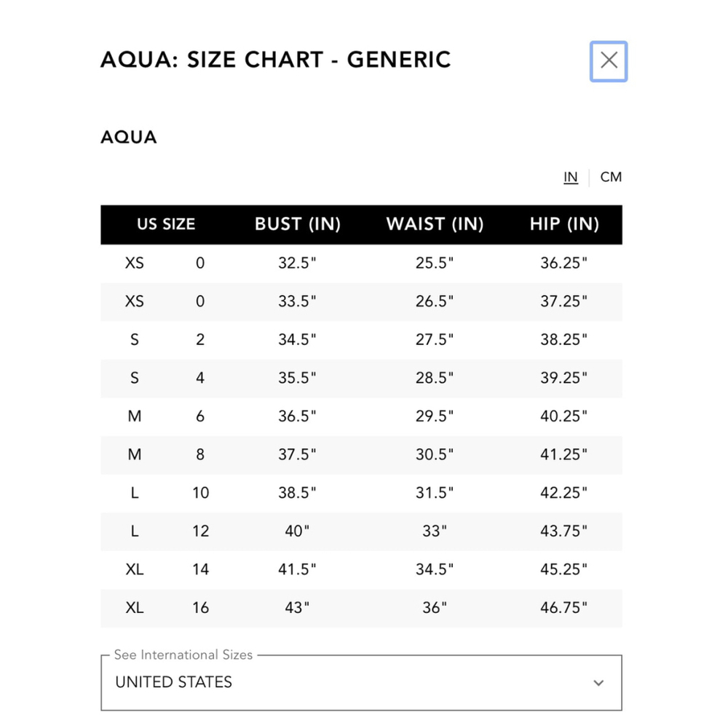Select the L size 10 row
Image resolution: width=728 pixels, height=728 pixels.
pos(361,493)
